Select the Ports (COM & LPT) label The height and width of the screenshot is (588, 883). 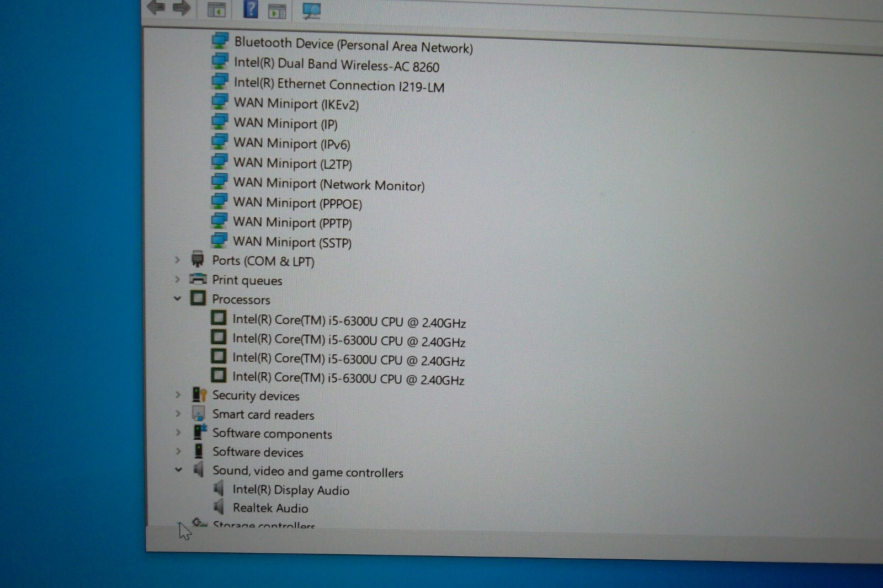263,261
